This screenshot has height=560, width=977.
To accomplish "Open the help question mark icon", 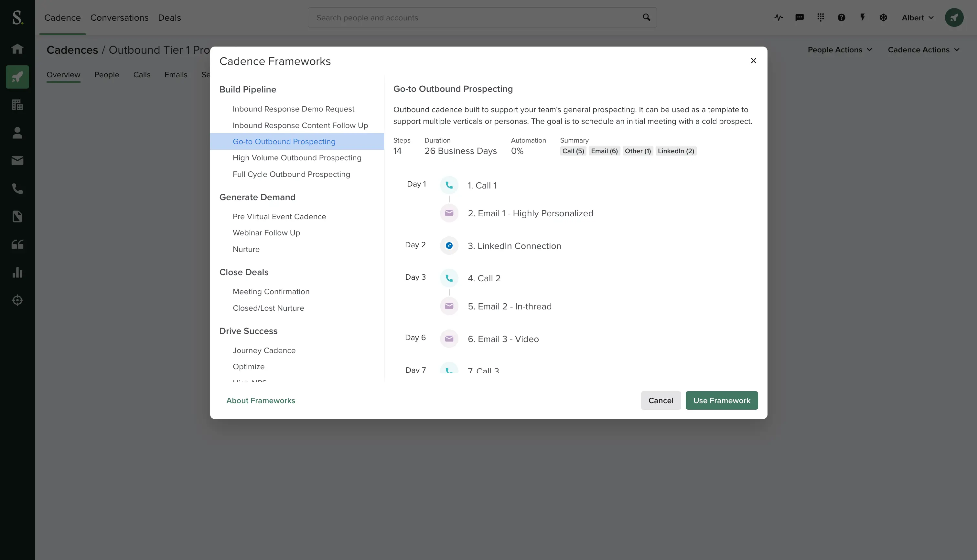I will [841, 18].
